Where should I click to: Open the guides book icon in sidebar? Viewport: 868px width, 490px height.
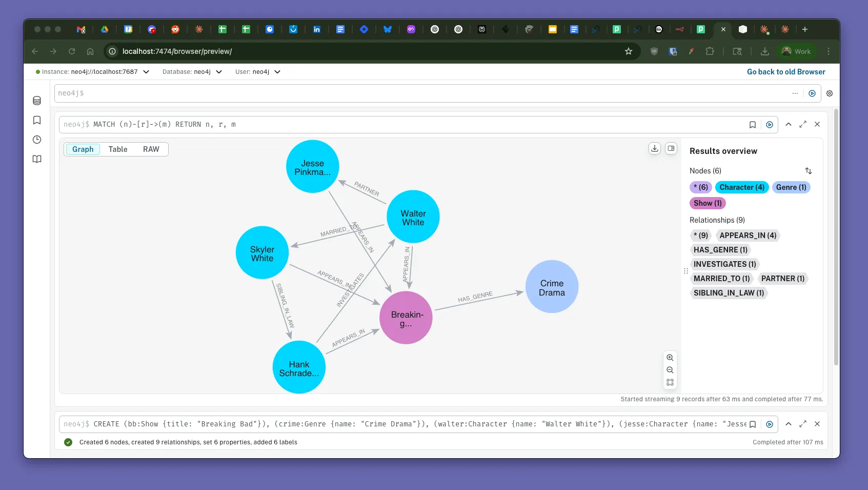point(37,159)
